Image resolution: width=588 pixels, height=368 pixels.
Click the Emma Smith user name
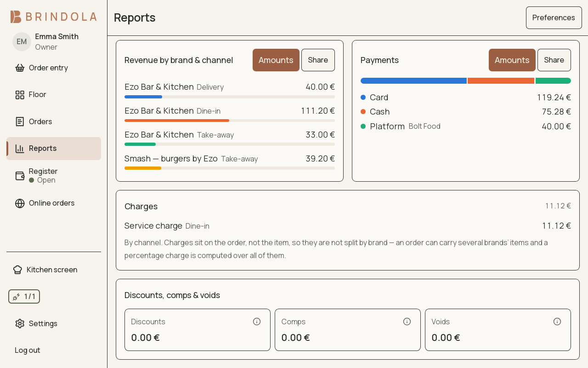tap(57, 36)
